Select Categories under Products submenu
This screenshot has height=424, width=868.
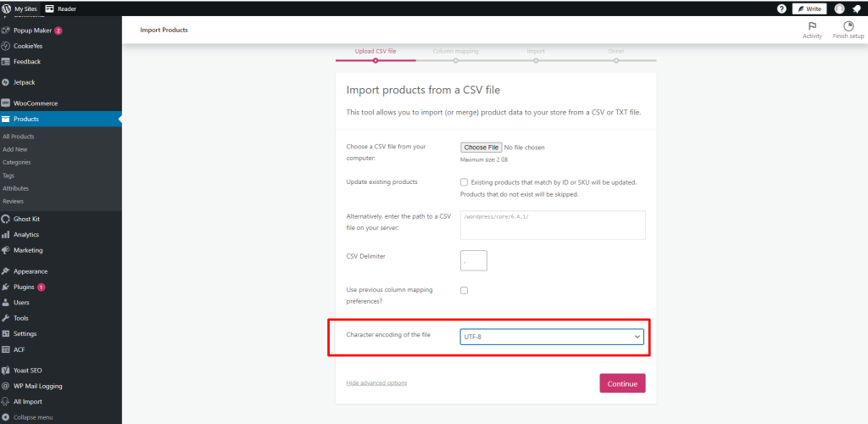pos(17,162)
